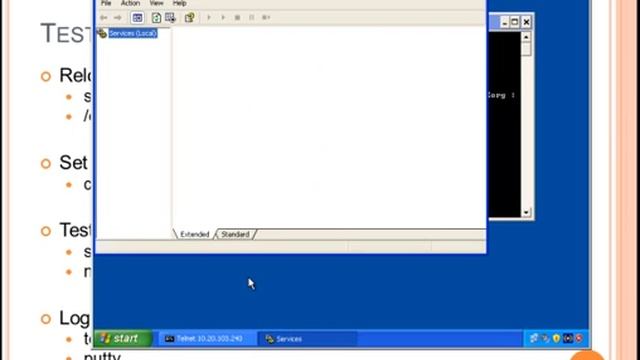Image resolution: width=640 pixels, height=360 pixels.
Task: Click the first system tray icon
Action: [534, 338]
